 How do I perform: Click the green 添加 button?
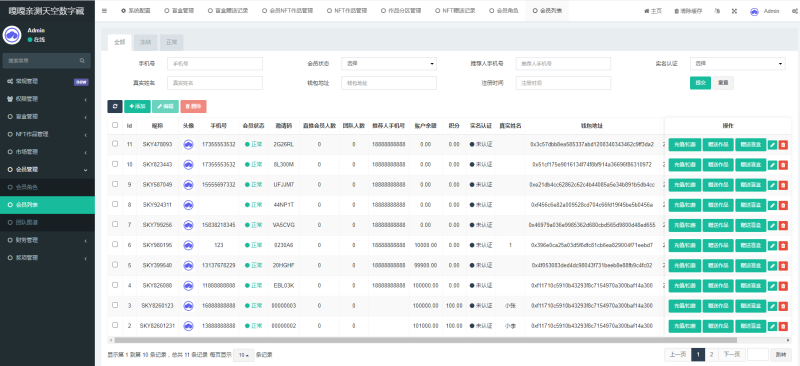pyautogui.click(x=137, y=106)
